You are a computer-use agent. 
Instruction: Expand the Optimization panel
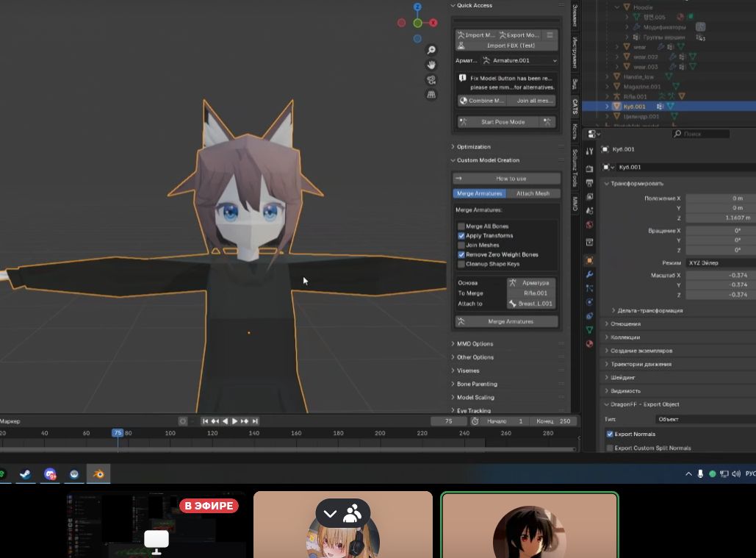click(x=474, y=147)
